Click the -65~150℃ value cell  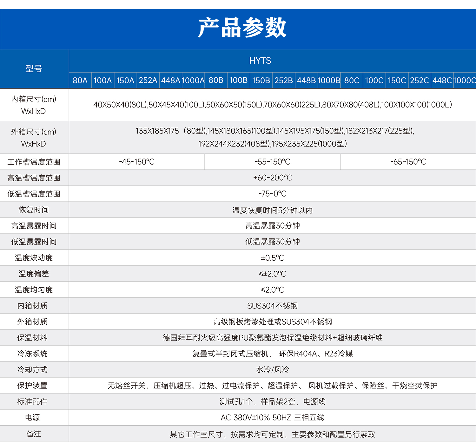click(408, 162)
